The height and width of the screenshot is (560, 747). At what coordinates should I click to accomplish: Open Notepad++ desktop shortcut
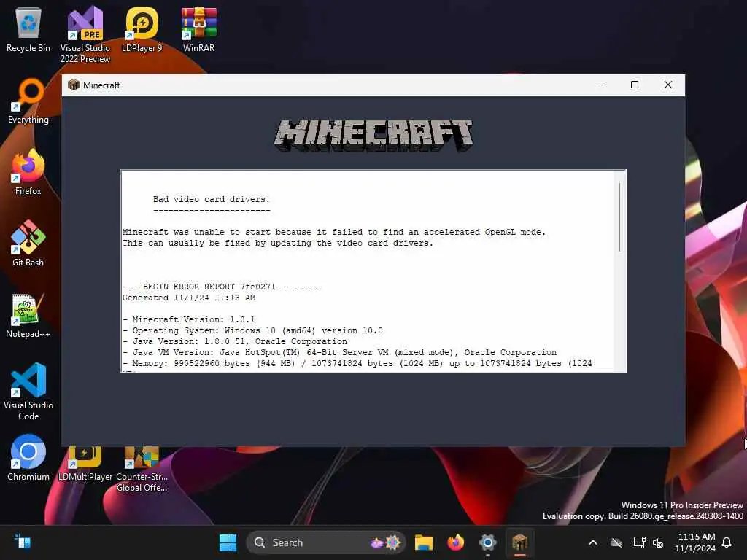(x=28, y=315)
